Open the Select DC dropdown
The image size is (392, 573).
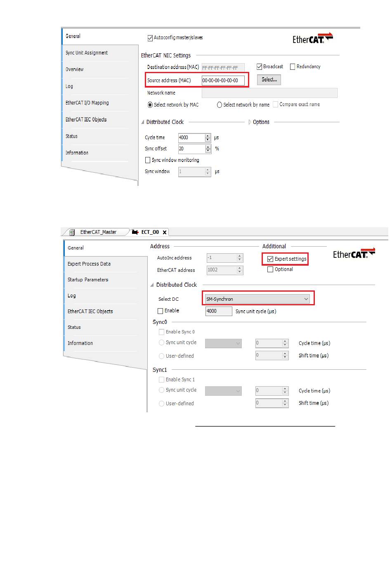coord(257,299)
